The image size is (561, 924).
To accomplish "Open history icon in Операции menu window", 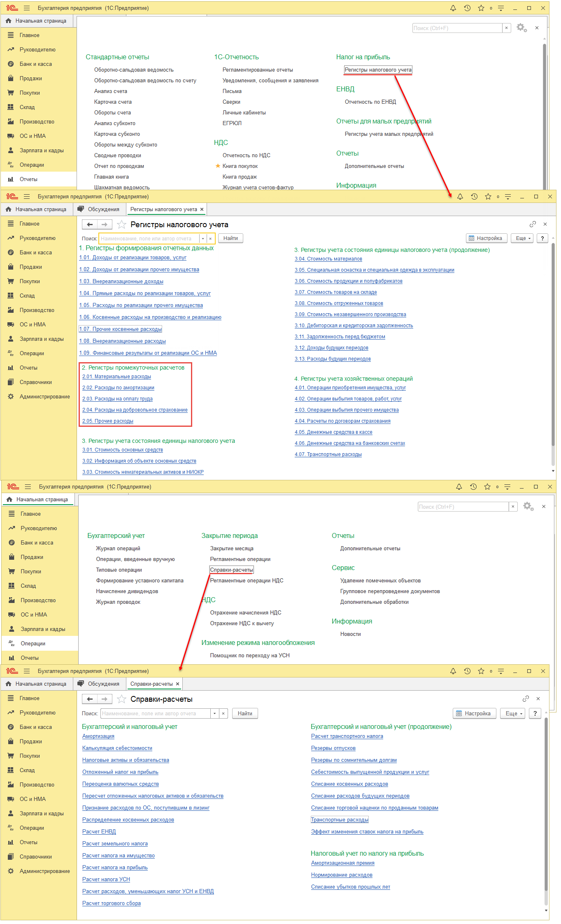I will pos(473,487).
